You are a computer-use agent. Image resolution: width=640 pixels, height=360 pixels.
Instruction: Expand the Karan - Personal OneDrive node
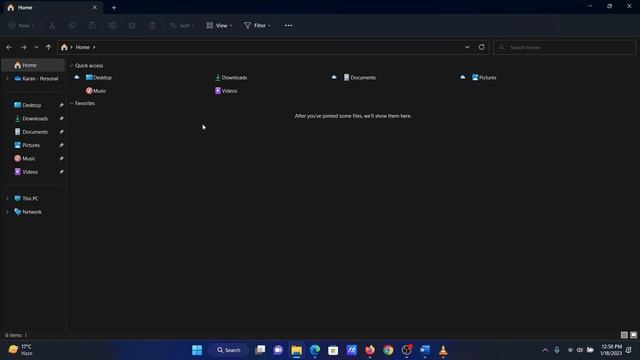pyautogui.click(x=7, y=78)
